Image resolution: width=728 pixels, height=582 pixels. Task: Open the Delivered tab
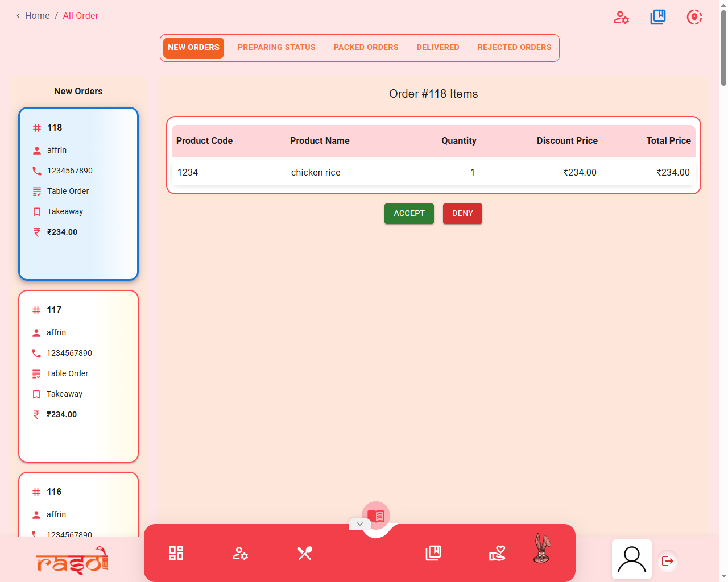coord(438,48)
